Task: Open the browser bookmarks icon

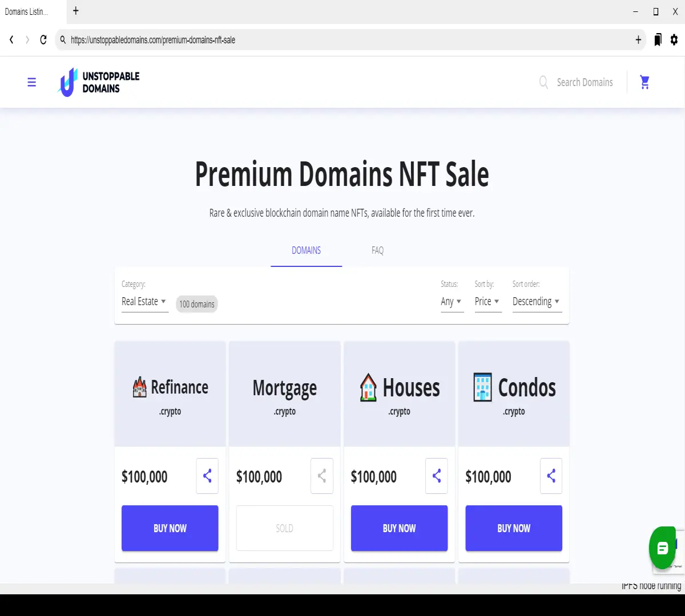Action: (x=658, y=40)
